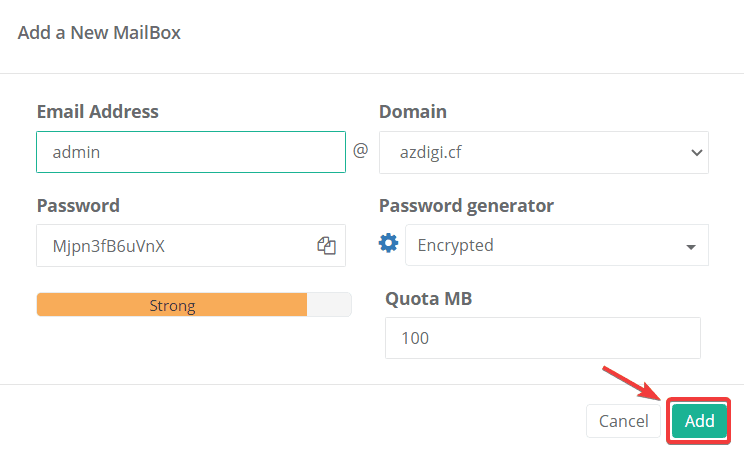
Task: Click the unfilled end of the strength bar
Action: 329,305
